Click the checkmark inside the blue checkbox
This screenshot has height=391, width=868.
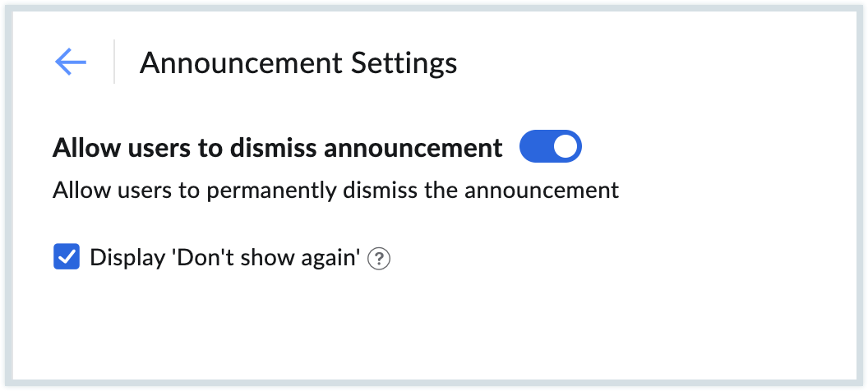(67, 257)
